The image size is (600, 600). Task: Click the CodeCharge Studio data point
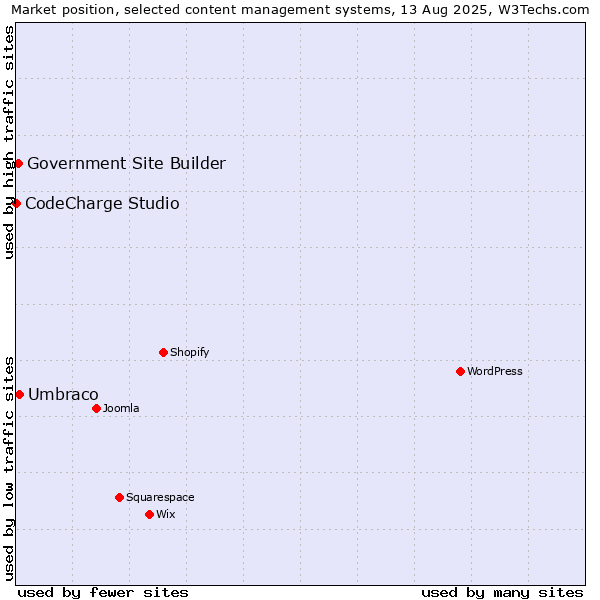click(16, 204)
